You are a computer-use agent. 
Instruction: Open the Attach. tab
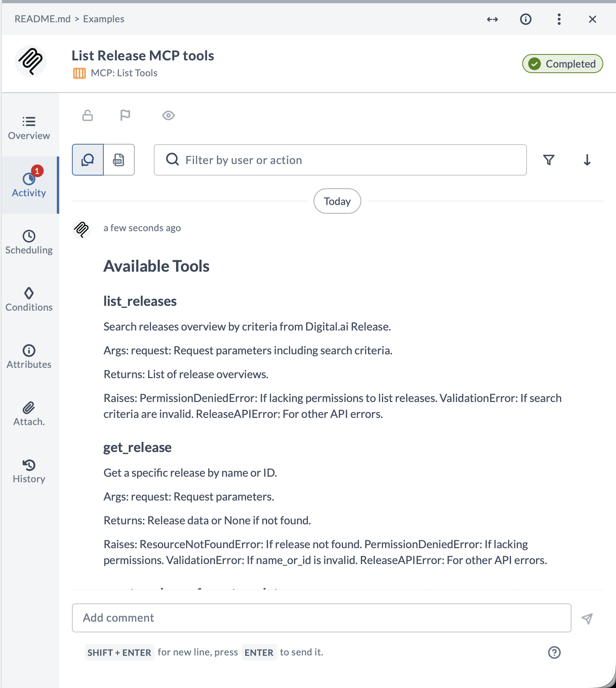coord(29,414)
